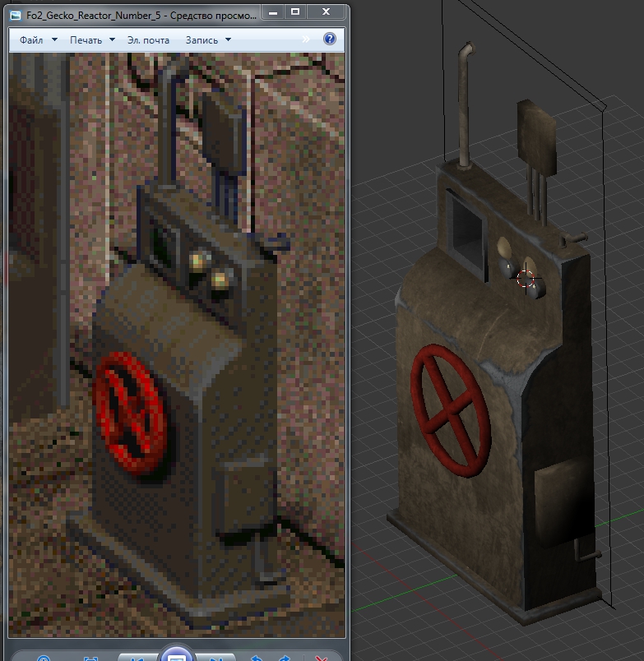Rotate image counterclockwise in Photo Viewer
This screenshot has width=644, height=661.
tap(257, 658)
